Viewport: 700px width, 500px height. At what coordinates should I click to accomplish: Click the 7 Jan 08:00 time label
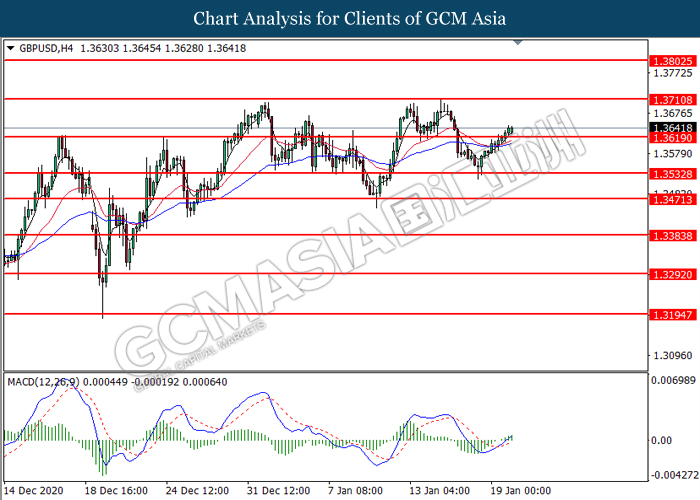(x=355, y=491)
